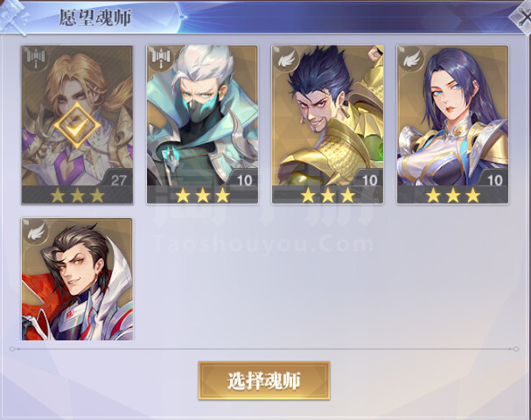
Task: Pick the red-caped dark-haired character card
Action: (77, 279)
